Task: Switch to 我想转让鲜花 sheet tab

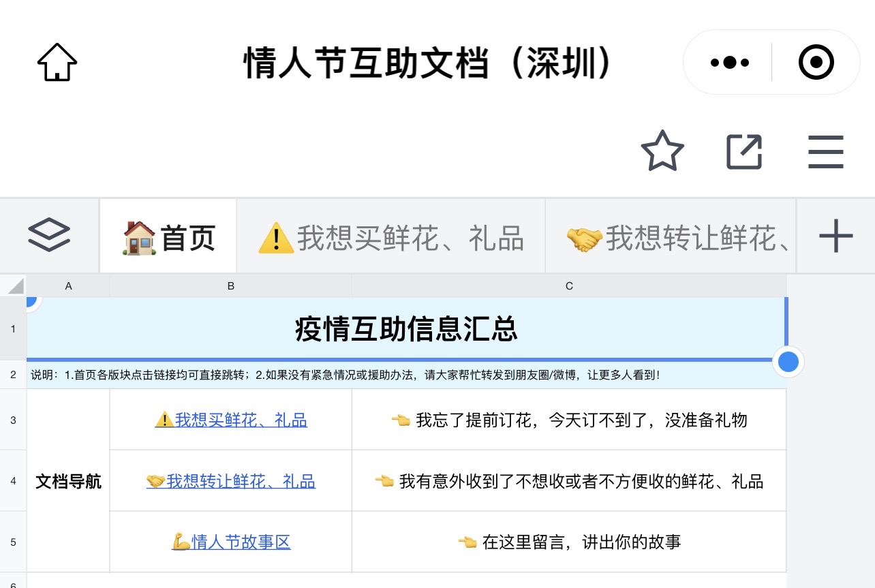Action: coord(678,238)
